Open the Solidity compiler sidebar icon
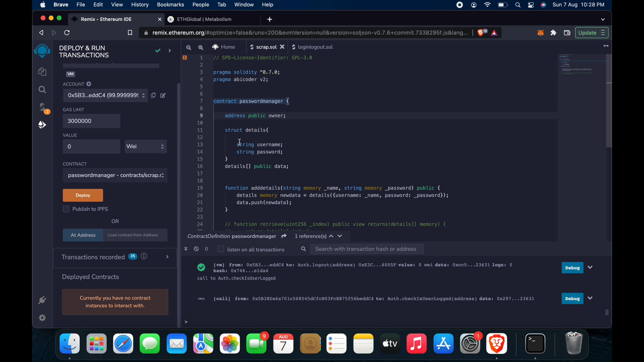644x362 pixels. (x=43, y=107)
